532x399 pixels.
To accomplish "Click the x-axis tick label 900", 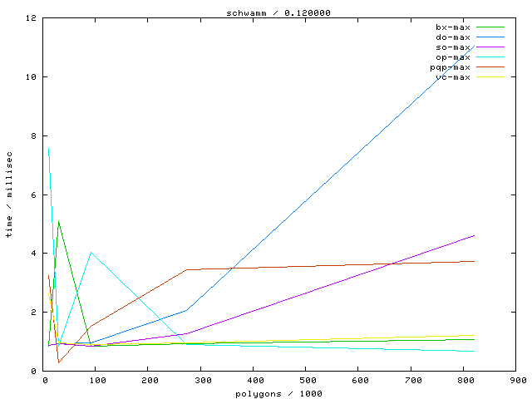I will tap(517, 381).
